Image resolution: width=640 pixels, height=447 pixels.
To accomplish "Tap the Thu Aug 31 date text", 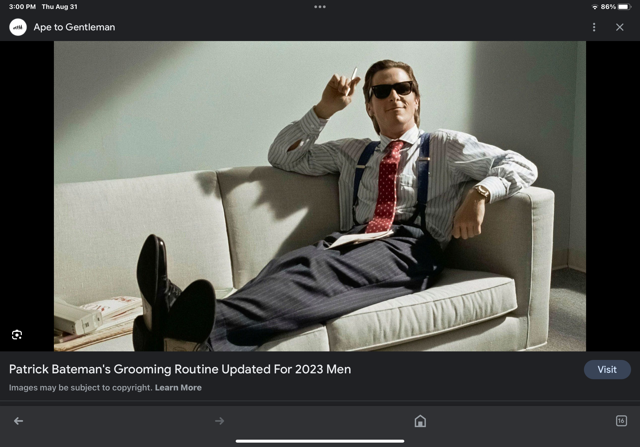I will 59,6.
